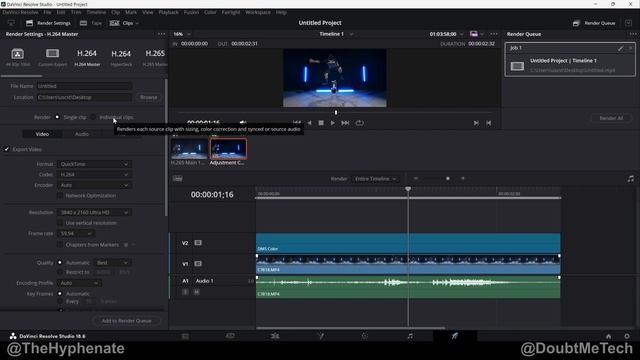Open the Deliver page rocket icon
Viewport: 640px width, 360px height.
pyautogui.click(x=455, y=336)
